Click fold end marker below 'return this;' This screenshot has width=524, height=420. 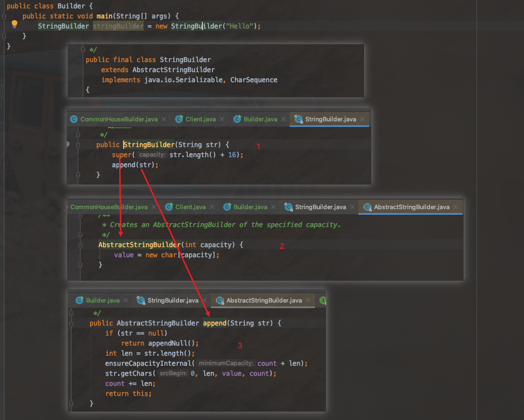71,404
